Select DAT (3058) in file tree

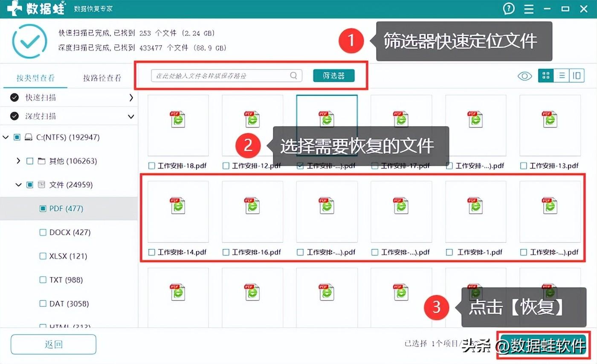pyautogui.click(x=69, y=304)
